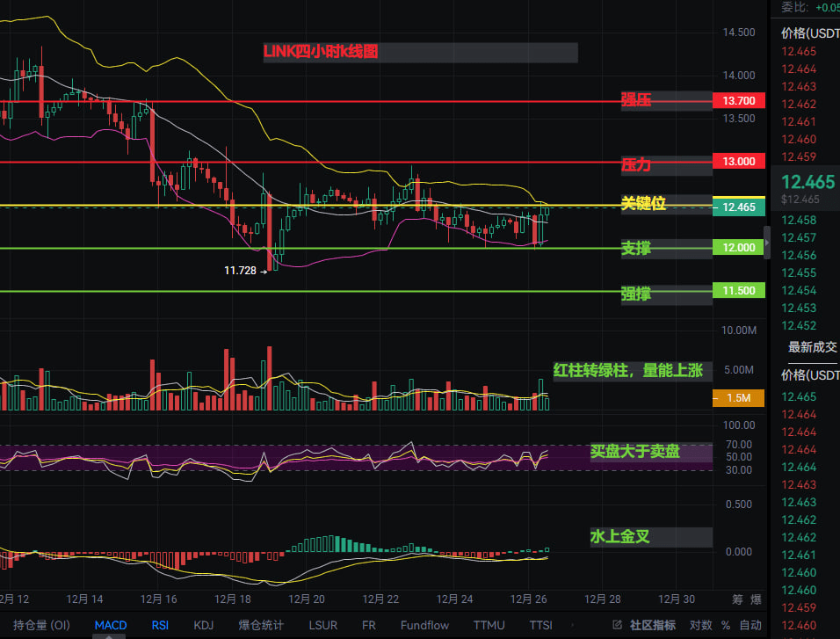This screenshot has height=639, width=840.
Task: Open the 最新成交 recent trades tab
Action: coord(812,347)
